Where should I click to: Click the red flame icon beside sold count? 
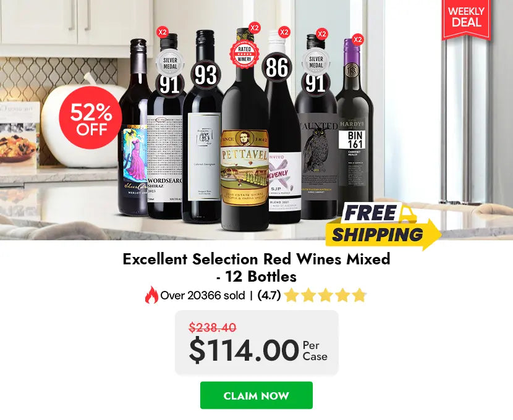151,295
